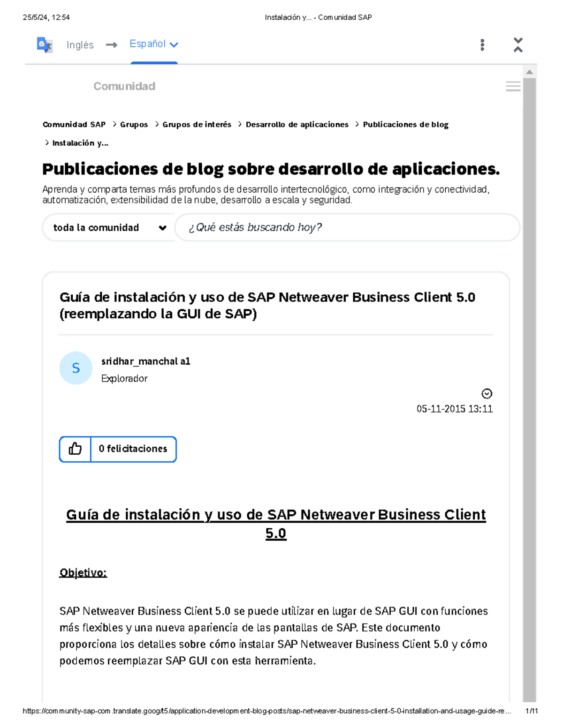Select Inglés as source language

coord(80,45)
